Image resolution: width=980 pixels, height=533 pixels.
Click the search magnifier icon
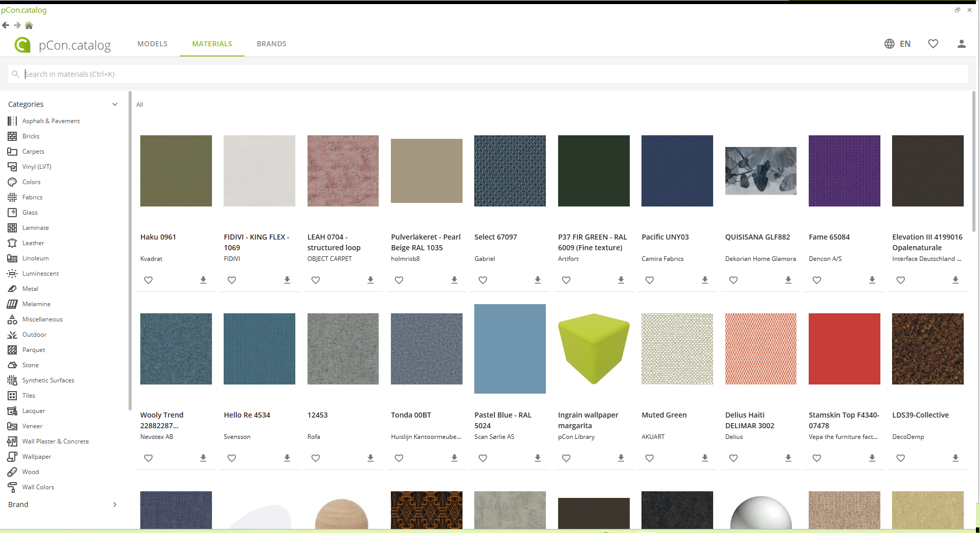point(16,74)
